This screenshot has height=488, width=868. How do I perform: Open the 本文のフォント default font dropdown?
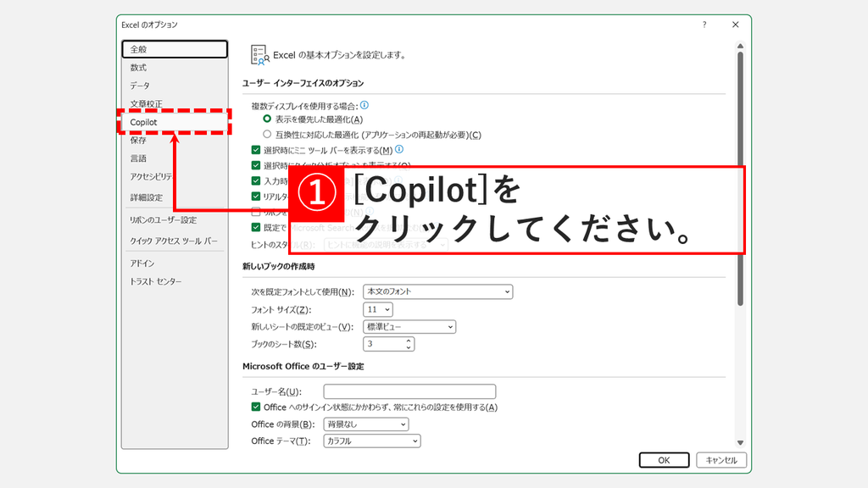coord(438,291)
